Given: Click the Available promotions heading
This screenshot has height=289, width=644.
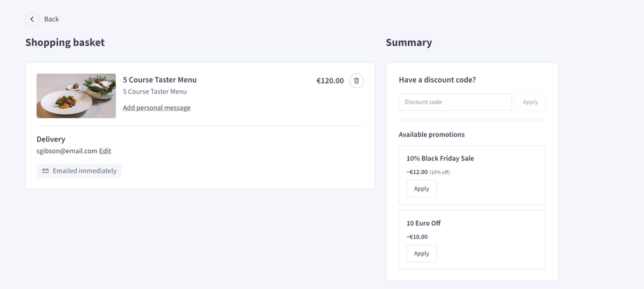Looking at the screenshot, I should pyautogui.click(x=432, y=134).
